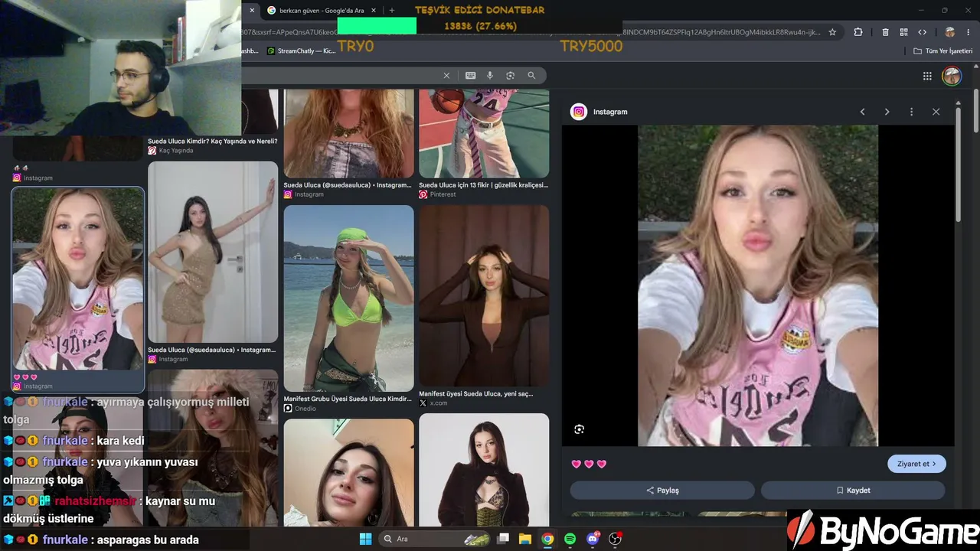Click the magnifier search button

click(x=531, y=76)
